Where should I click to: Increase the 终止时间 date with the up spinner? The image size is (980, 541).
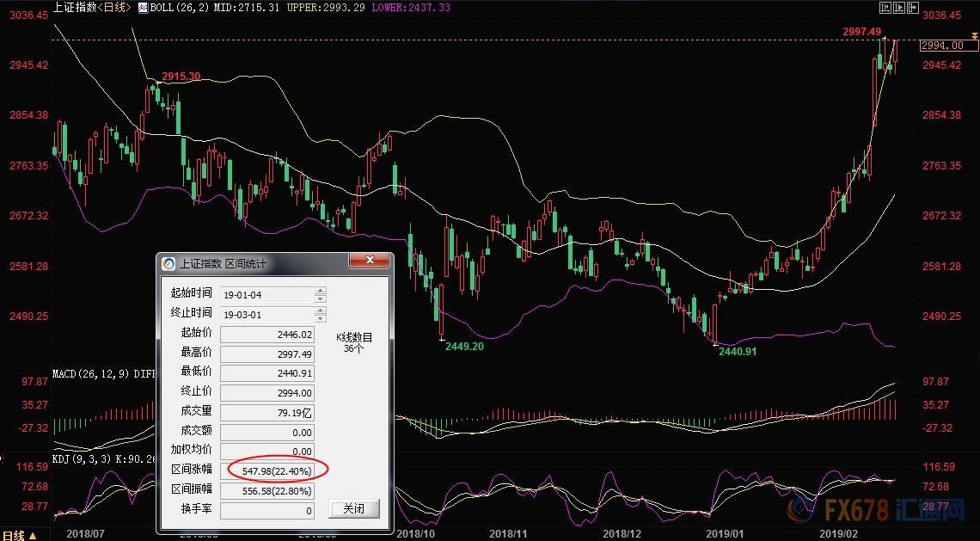click(320, 310)
